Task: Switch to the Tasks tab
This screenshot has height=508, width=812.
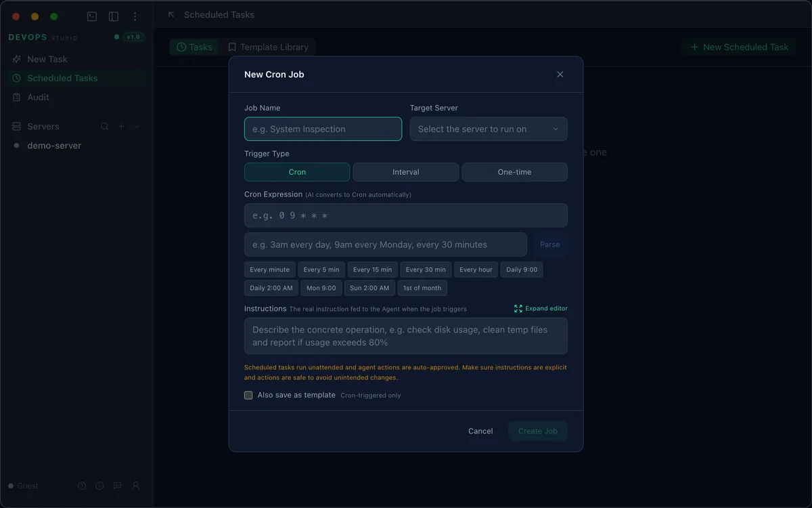Action: (x=194, y=47)
